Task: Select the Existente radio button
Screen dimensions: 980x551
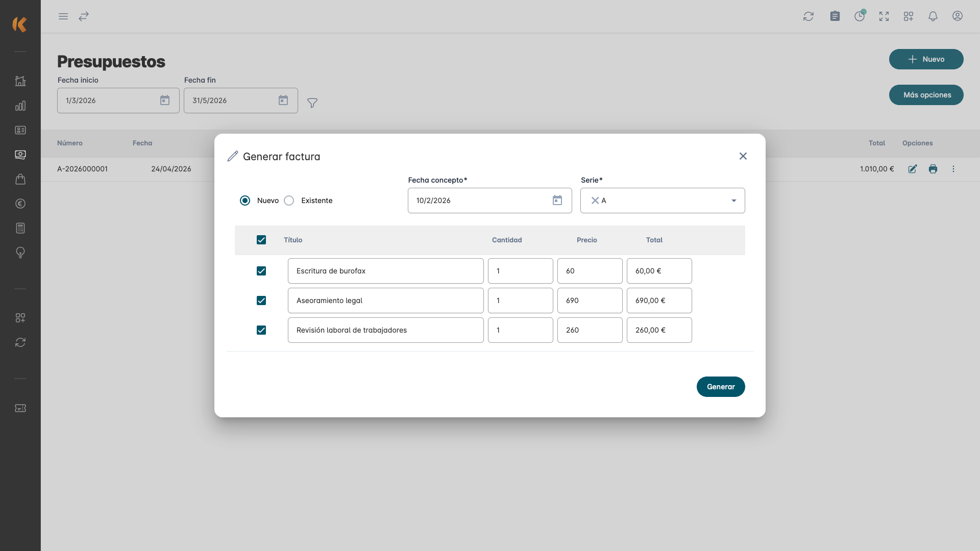Action: [x=289, y=201]
